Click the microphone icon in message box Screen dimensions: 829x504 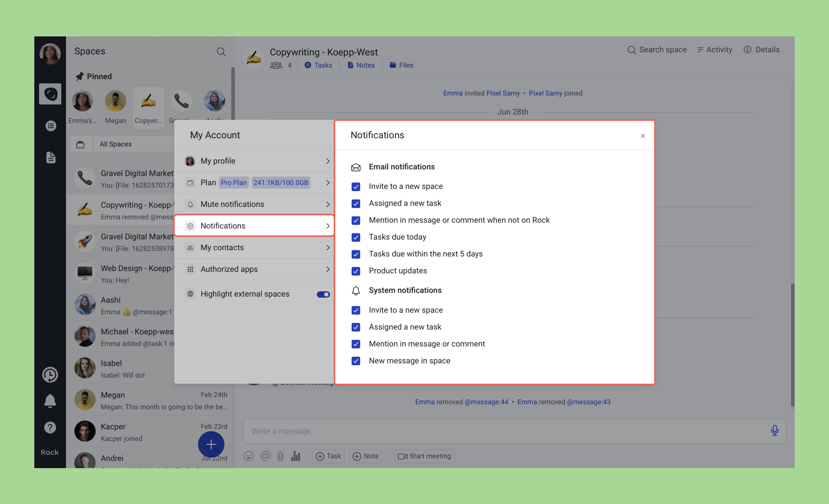775,431
